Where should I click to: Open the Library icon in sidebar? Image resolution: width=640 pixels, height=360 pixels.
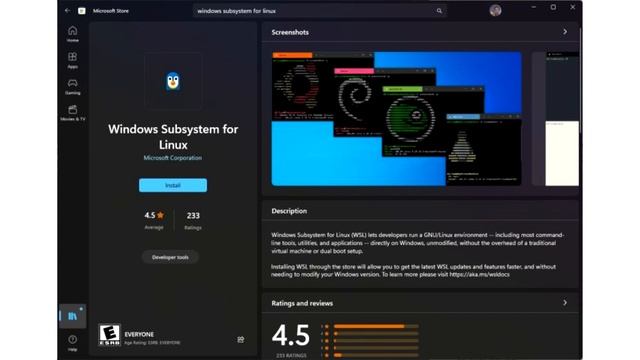click(73, 316)
